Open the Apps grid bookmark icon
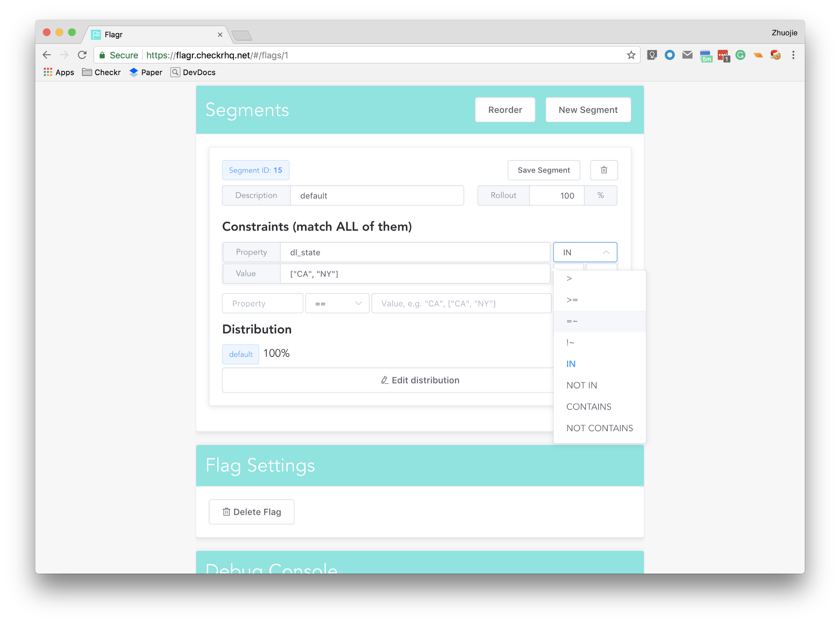Screen dimensions: 840x624 click(48, 72)
